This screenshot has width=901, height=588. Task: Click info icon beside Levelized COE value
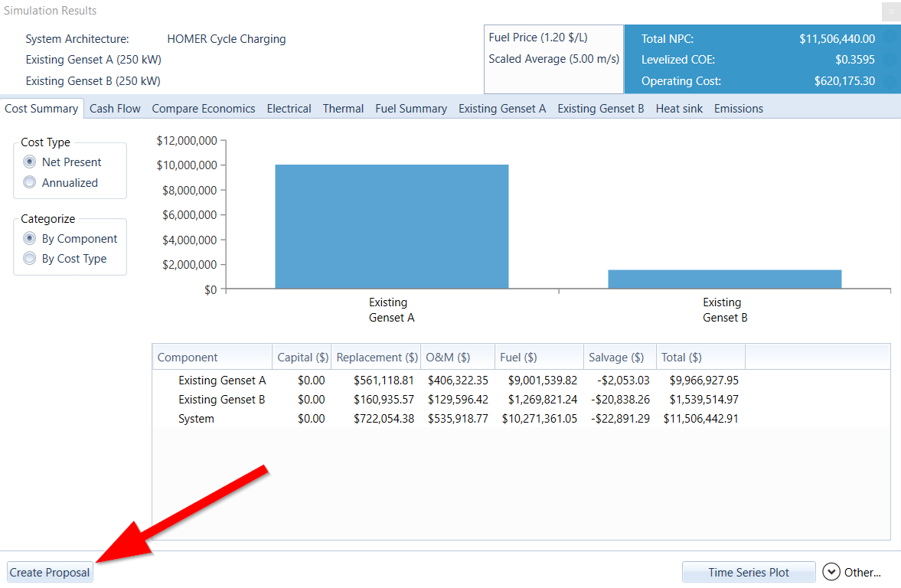click(890, 60)
